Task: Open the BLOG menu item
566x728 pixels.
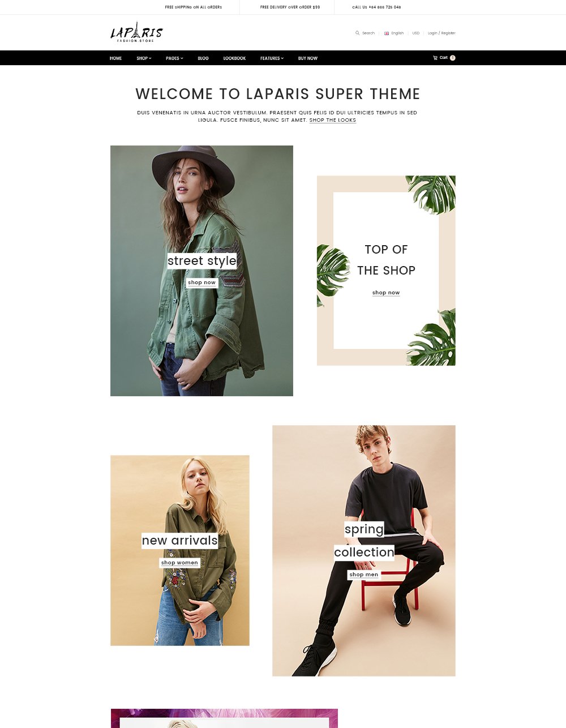Action: [x=203, y=58]
